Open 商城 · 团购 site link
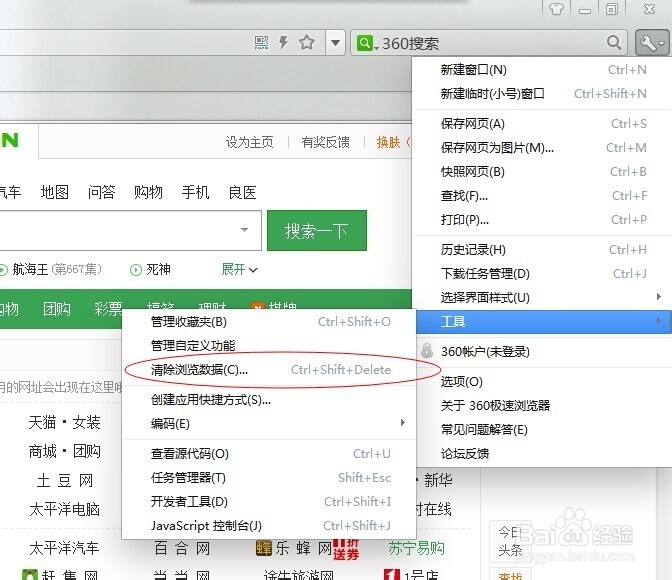The width and height of the screenshot is (672, 580). pos(64,451)
